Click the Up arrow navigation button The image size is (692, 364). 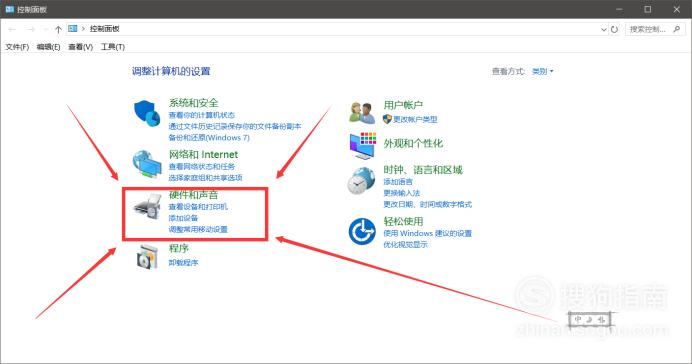(58, 30)
